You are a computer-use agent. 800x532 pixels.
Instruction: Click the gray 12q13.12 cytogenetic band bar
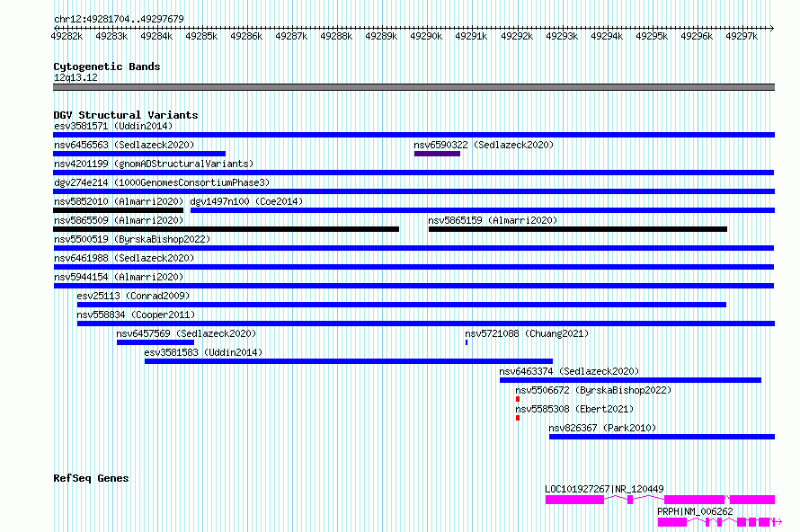(413, 87)
